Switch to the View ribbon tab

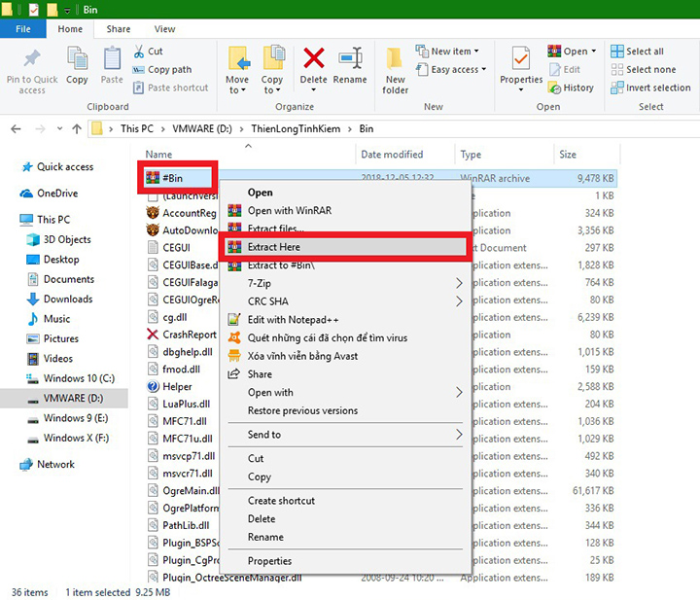point(164,29)
